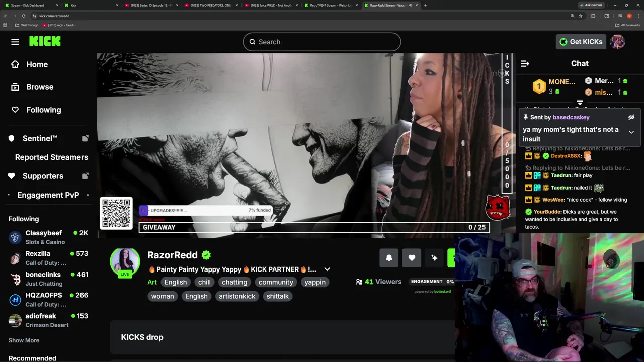Toggle stream notifications bell
The image size is (644, 362).
click(389, 258)
